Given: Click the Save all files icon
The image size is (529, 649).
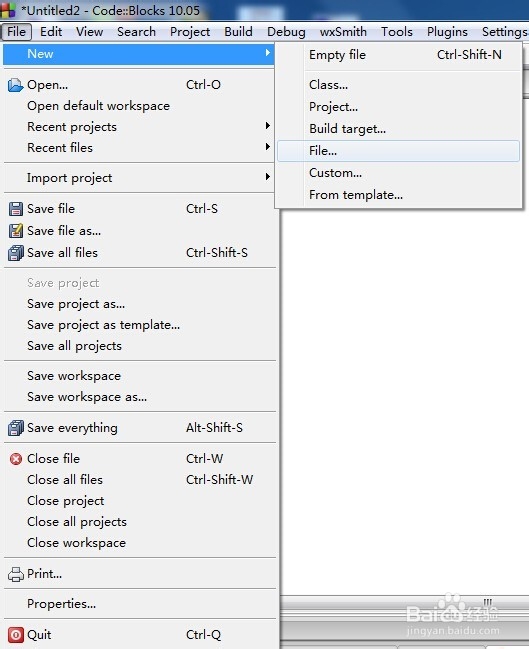Looking at the screenshot, I should pyautogui.click(x=16, y=253).
